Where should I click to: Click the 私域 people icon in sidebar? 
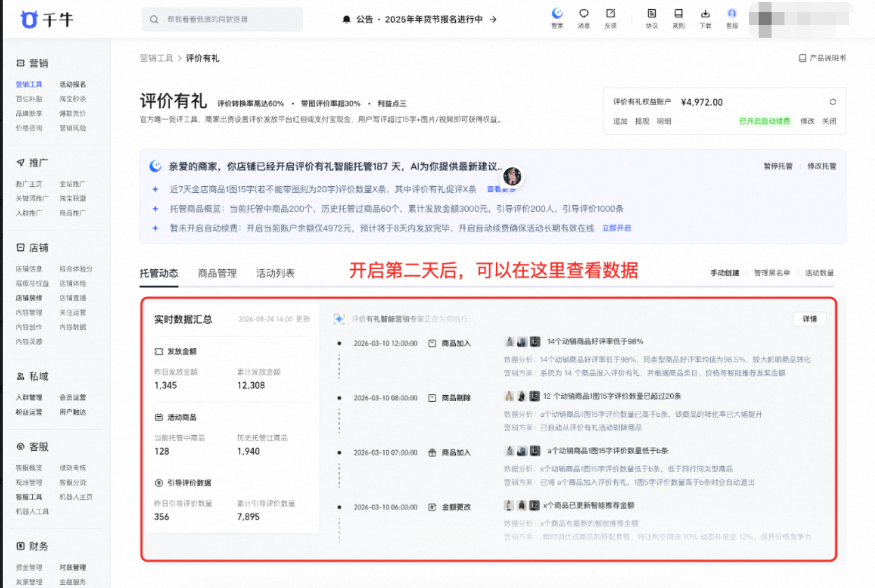[x=20, y=376]
